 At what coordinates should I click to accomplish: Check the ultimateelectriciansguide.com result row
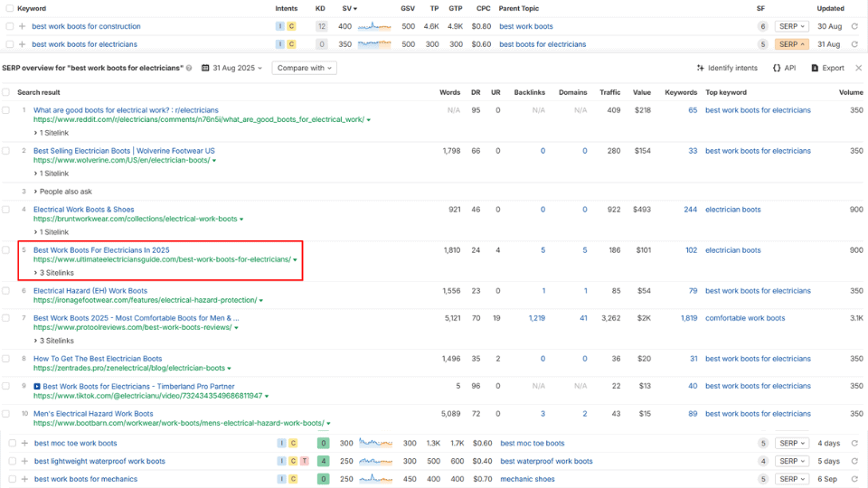click(x=6, y=250)
